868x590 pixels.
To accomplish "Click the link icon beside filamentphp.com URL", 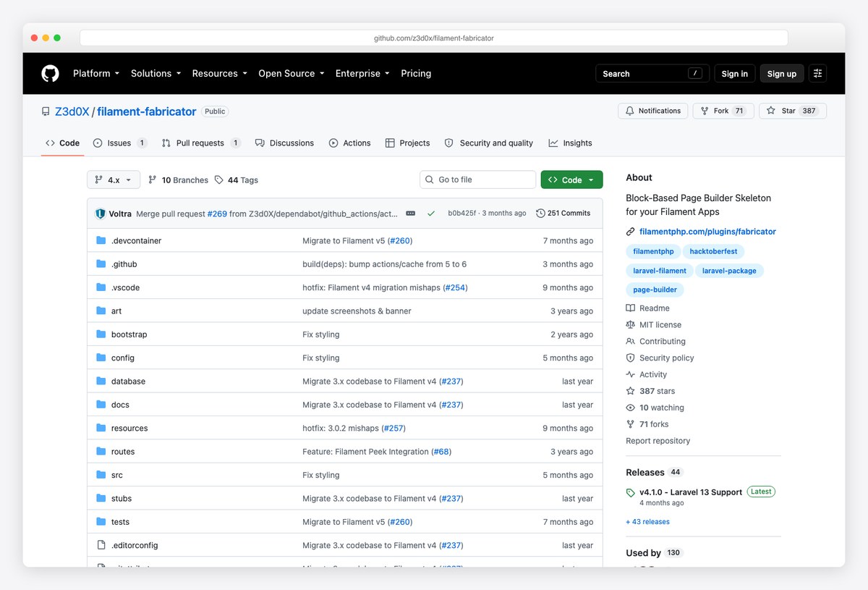I will (x=631, y=232).
